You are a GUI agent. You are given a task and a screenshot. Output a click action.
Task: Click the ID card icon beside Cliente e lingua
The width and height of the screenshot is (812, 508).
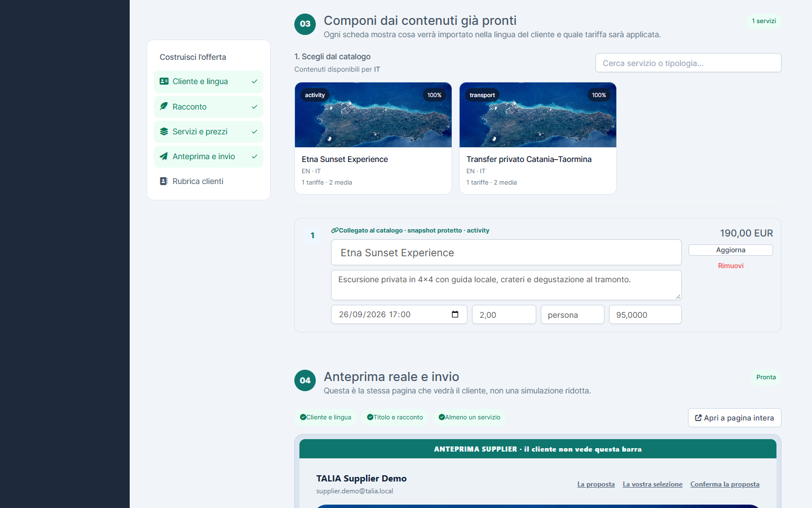click(164, 81)
